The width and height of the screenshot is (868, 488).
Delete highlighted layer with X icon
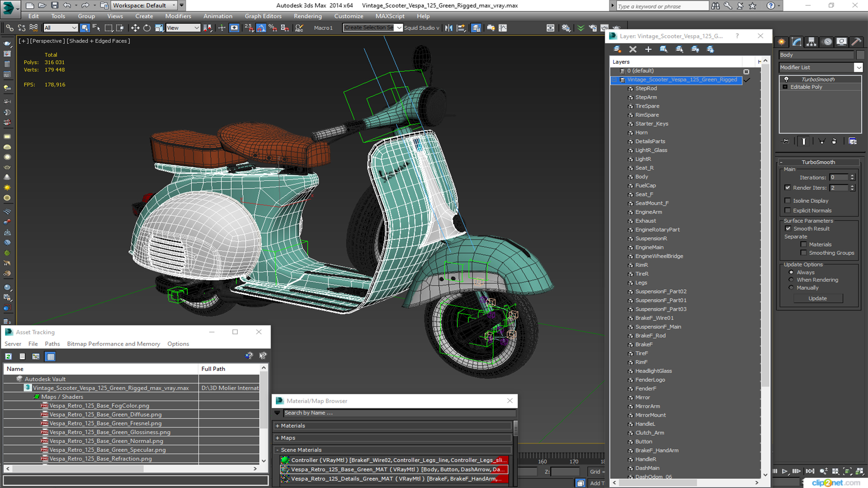(632, 49)
